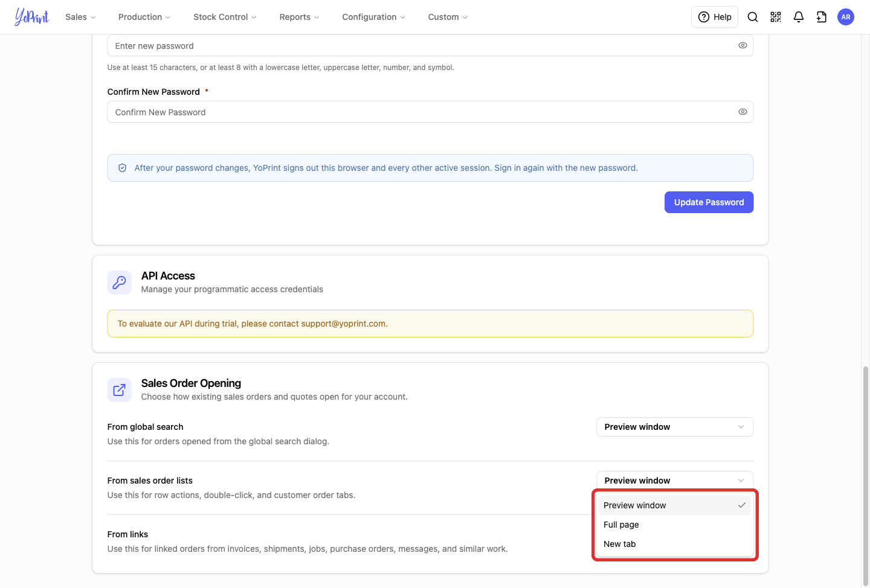Click the 'Manage your programmatic access credentials' text
870x588 pixels.
tap(232, 289)
